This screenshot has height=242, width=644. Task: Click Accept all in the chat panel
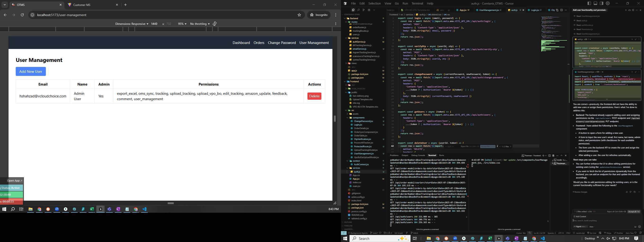tap(634, 212)
